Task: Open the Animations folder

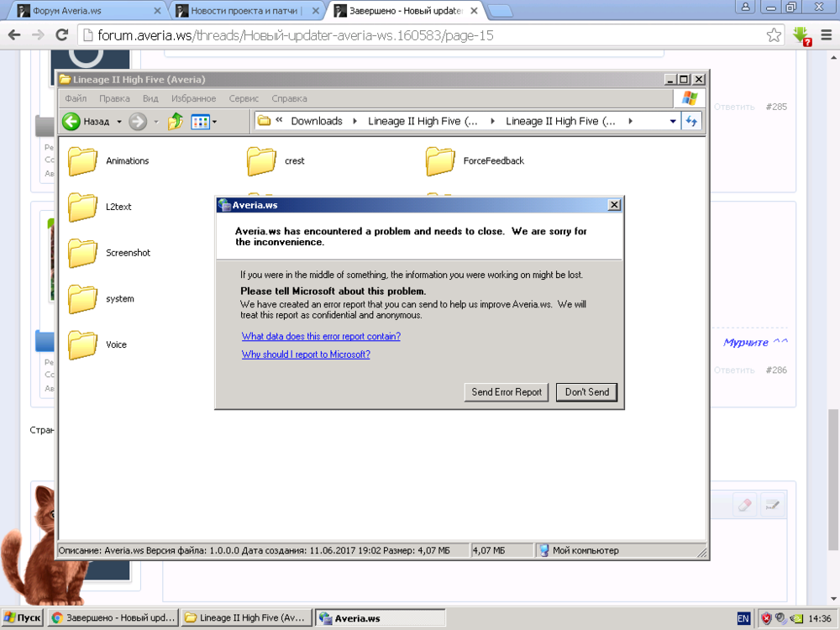Action: click(x=83, y=161)
